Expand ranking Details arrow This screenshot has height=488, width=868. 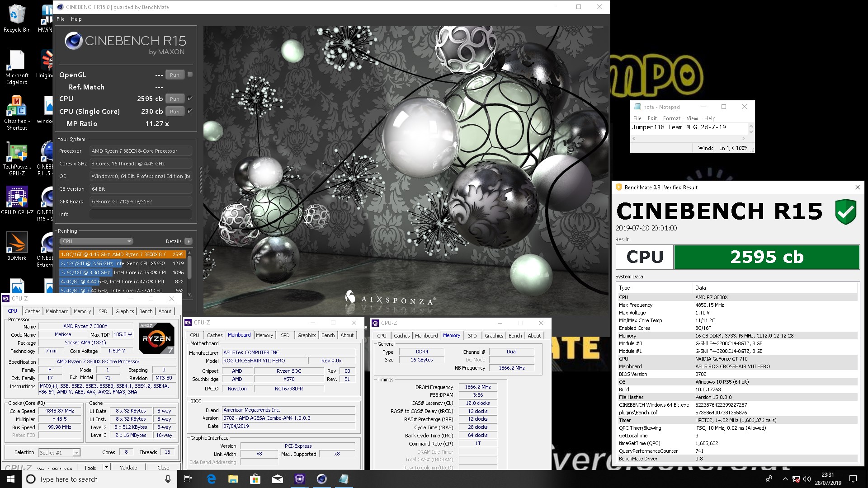(189, 241)
